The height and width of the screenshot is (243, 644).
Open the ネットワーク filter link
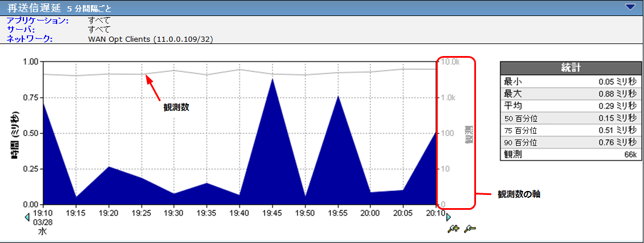[x=30, y=39]
